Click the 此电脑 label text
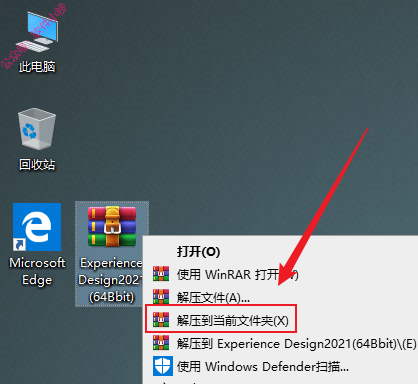 37,67
